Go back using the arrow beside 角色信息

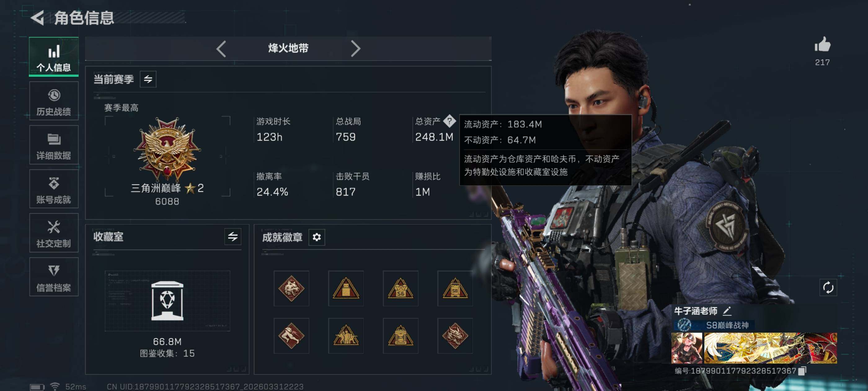click(38, 18)
